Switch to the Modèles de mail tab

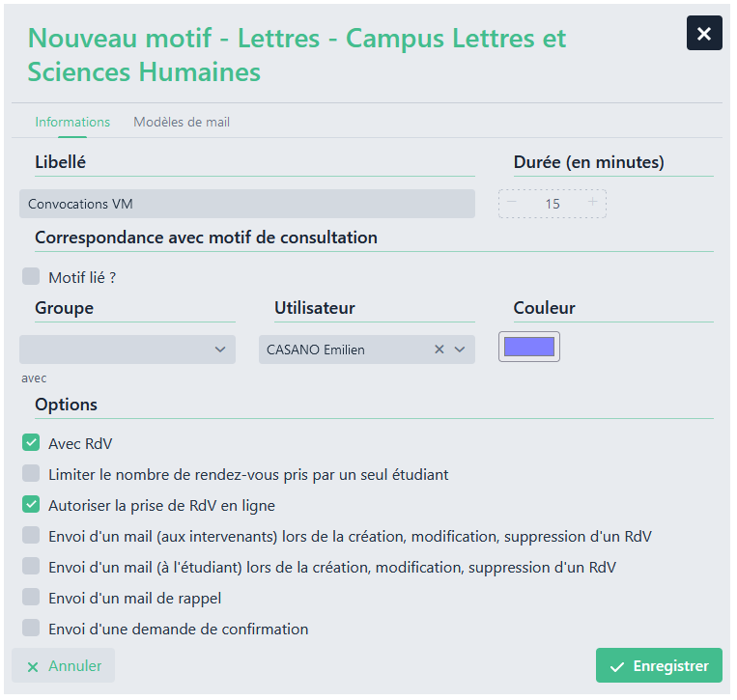tap(182, 123)
